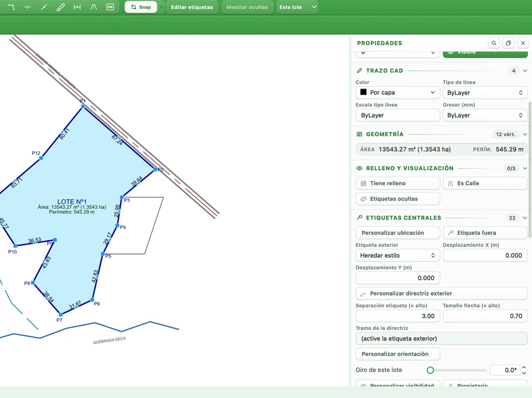
Task: Click the Etiquetas Centrales section icon
Action: click(359, 218)
